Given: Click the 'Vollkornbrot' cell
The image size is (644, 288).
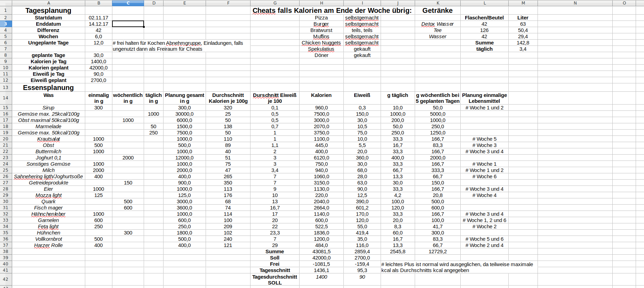Looking at the screenshot, I should pyautogui.click(x=48, y=239).
